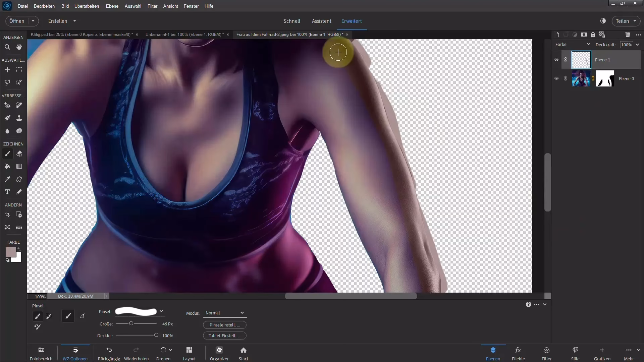Click the delete layer trash icon
Screen dimensions: 644x362
628,35
